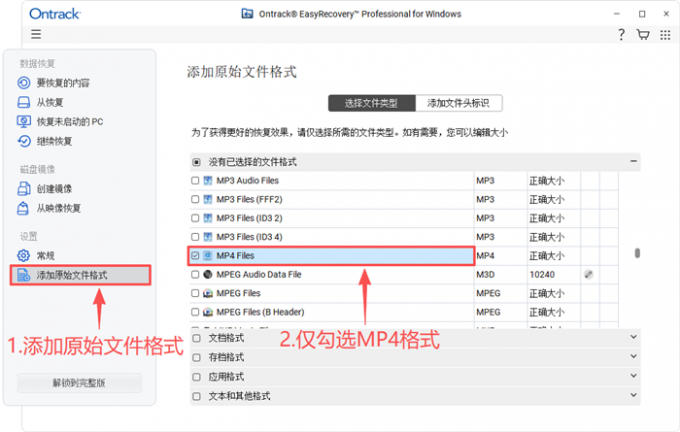Toggle the 没有已选择的文件格式 group checkbox
This screenshot has height=432, width=680.
196,162
